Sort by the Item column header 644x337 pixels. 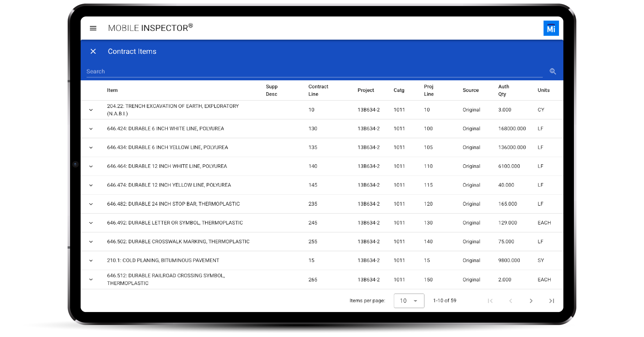click(x=112, y=90)
